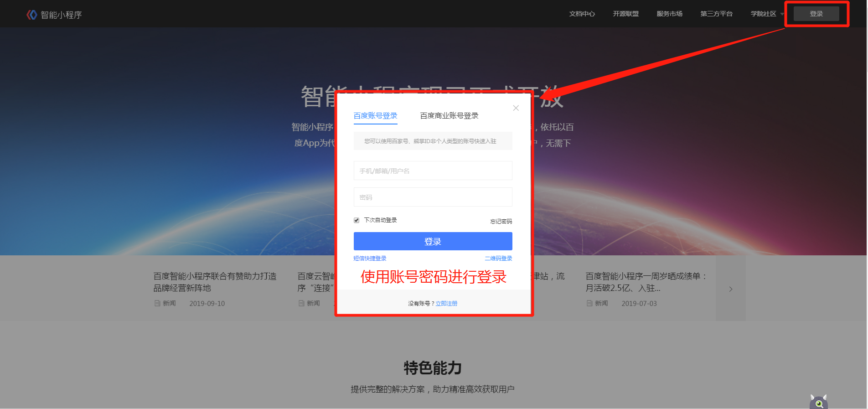Click document icon beside 2019-09-10 新闻
Screen dimensions: 868x409
[x=157, y=303]
